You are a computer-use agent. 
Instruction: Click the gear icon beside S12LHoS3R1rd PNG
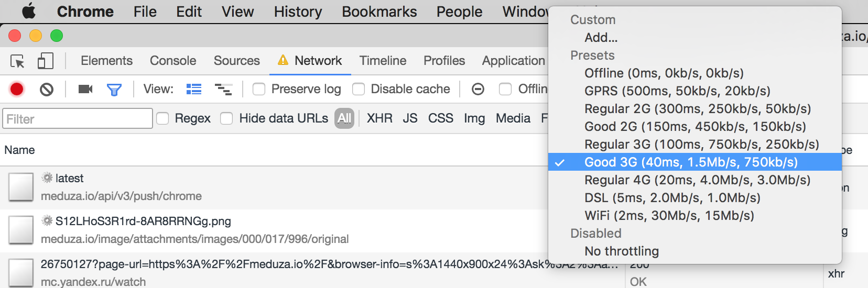pos(47,221)
